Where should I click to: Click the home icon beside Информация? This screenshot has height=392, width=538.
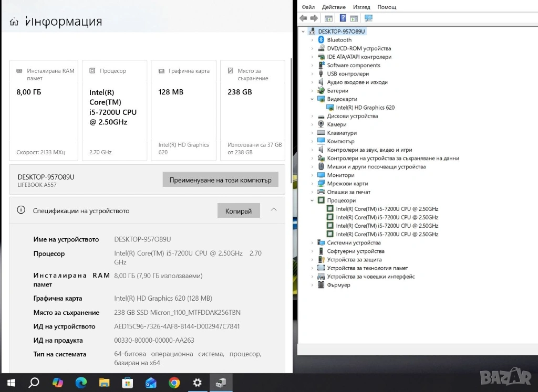click(14, 22)
